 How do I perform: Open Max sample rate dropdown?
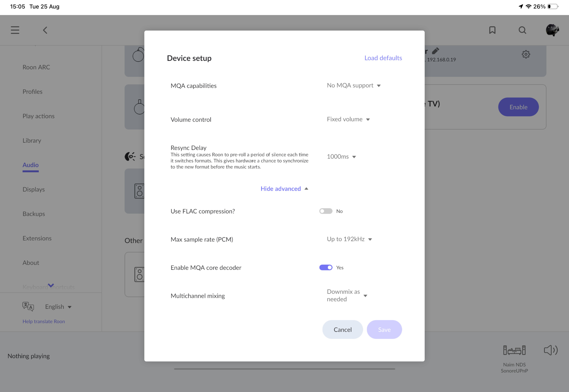[349, 239]
